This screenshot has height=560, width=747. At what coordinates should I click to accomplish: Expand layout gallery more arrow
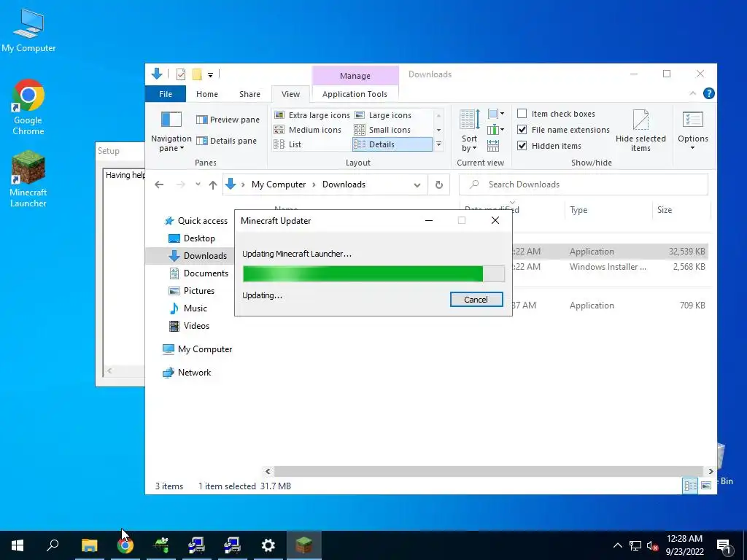pos(438,144)
